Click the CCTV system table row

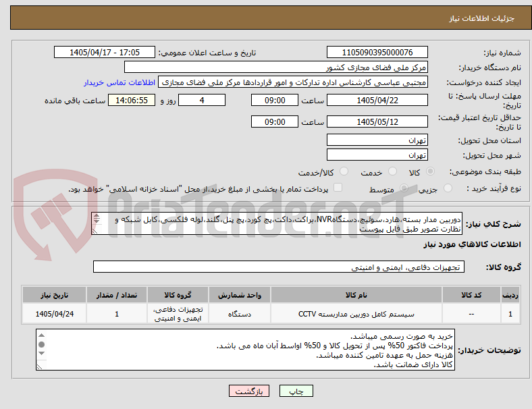(x=271, y=314)
